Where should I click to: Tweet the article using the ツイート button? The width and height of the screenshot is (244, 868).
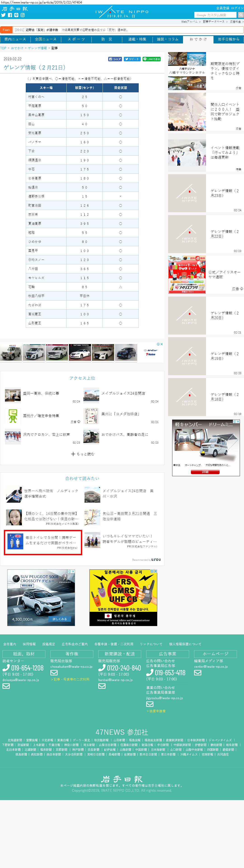131,59
